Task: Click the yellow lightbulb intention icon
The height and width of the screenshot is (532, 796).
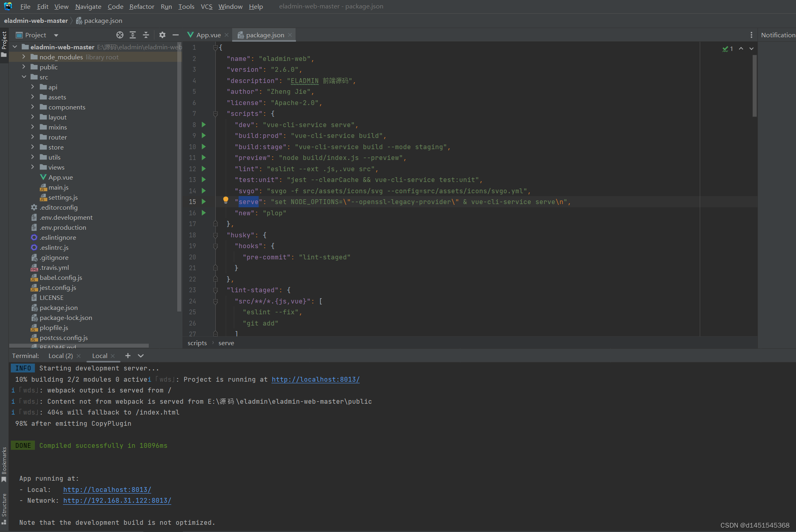Action: 226,200
